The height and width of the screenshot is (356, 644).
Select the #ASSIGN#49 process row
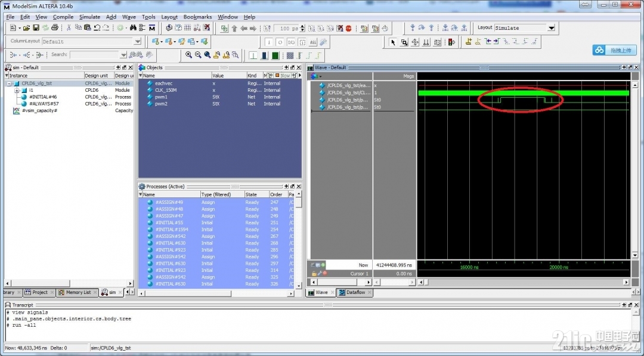(x=216, y=202)
